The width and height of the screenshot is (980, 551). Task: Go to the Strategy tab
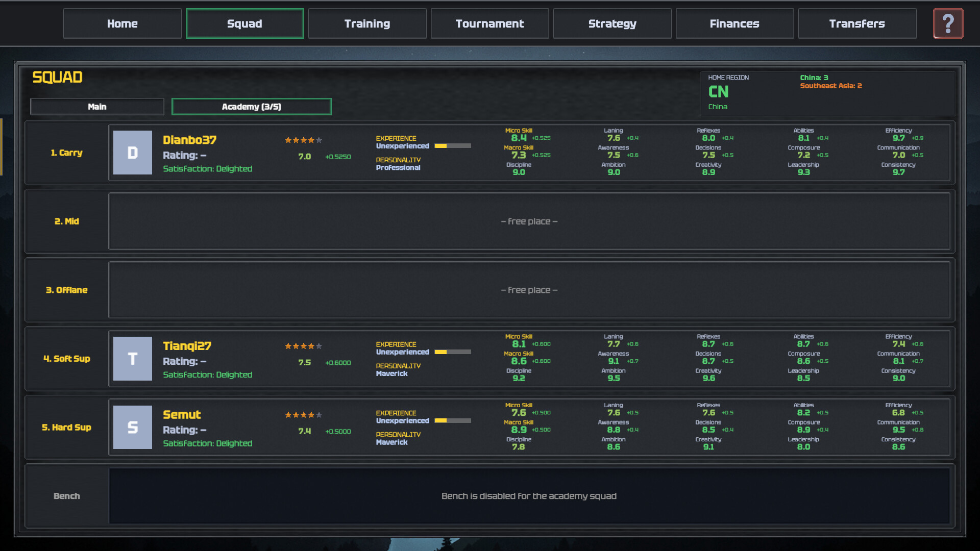[x=612, y=23]
